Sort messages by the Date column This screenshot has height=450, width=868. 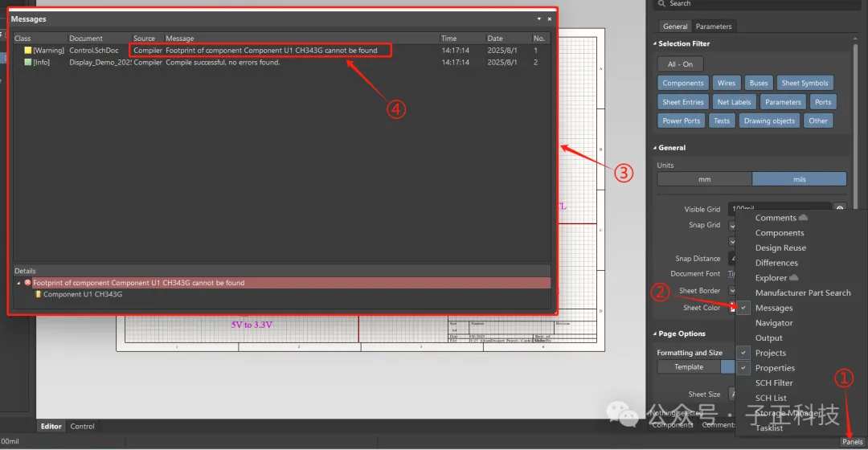point(508,39)
